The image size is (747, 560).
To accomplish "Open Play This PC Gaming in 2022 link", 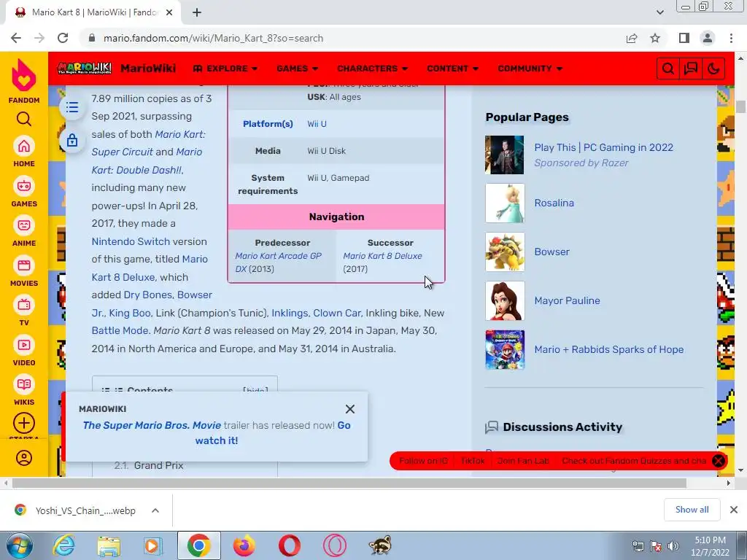I will pos(603,147).
